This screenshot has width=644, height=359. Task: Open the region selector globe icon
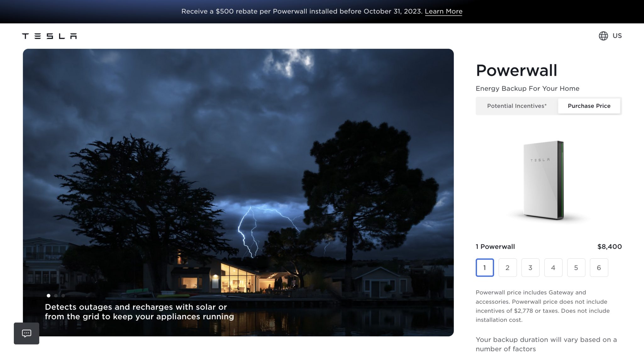click(x=603, y=36)
